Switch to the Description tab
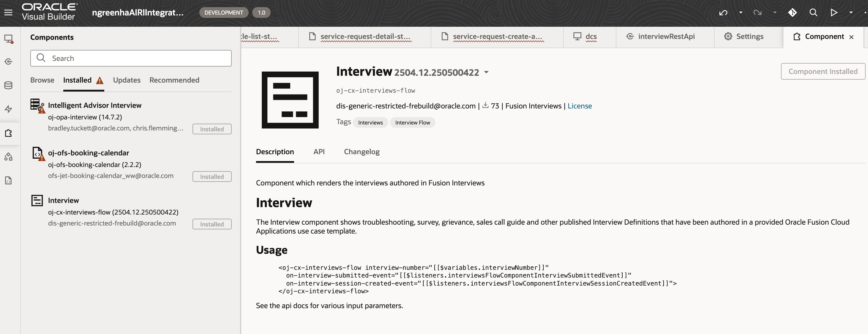 [x=275, y=152]
